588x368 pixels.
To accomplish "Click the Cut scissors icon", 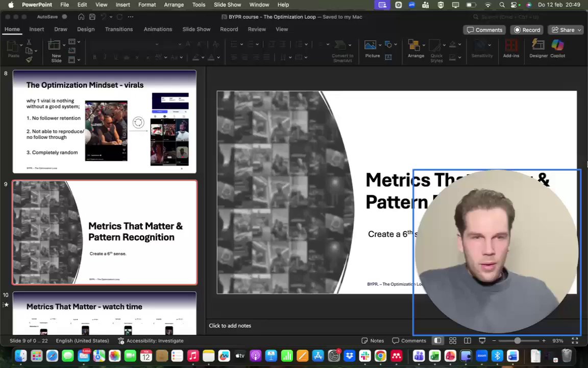I will [x=29, y=42].
